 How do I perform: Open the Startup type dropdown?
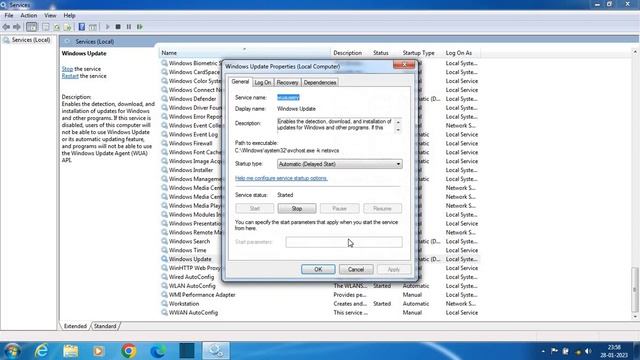click(340, 164)
